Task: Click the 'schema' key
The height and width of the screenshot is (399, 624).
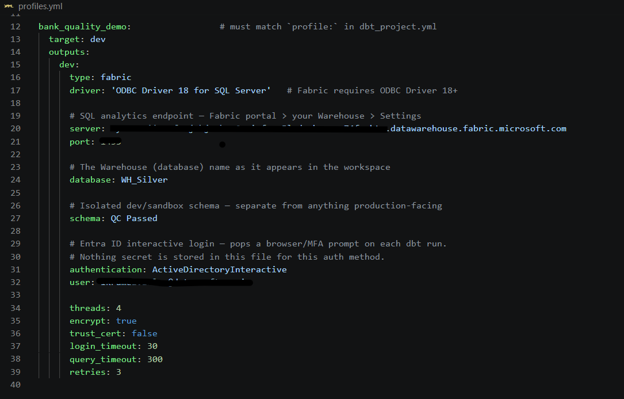Action: (x=85, y=218)
